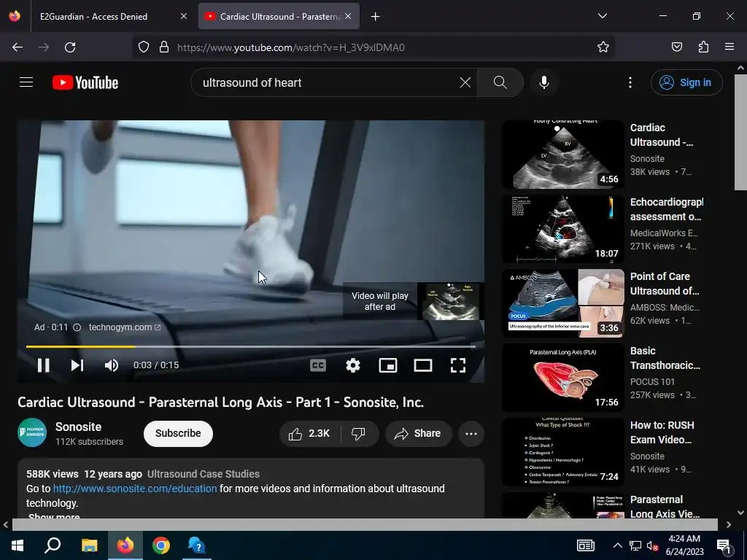Screen dimensions: 747x560
Task: Enter full screen mode
Action: (458, 365)
